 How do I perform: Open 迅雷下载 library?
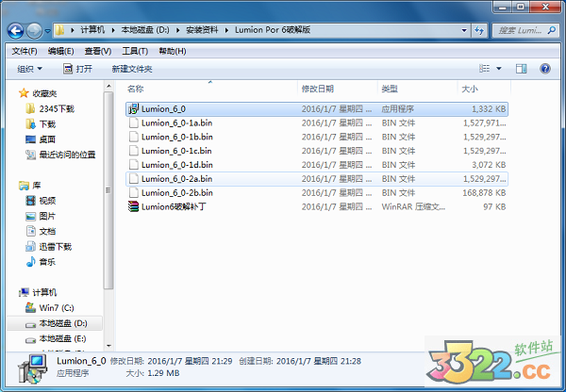pos(49,247)
